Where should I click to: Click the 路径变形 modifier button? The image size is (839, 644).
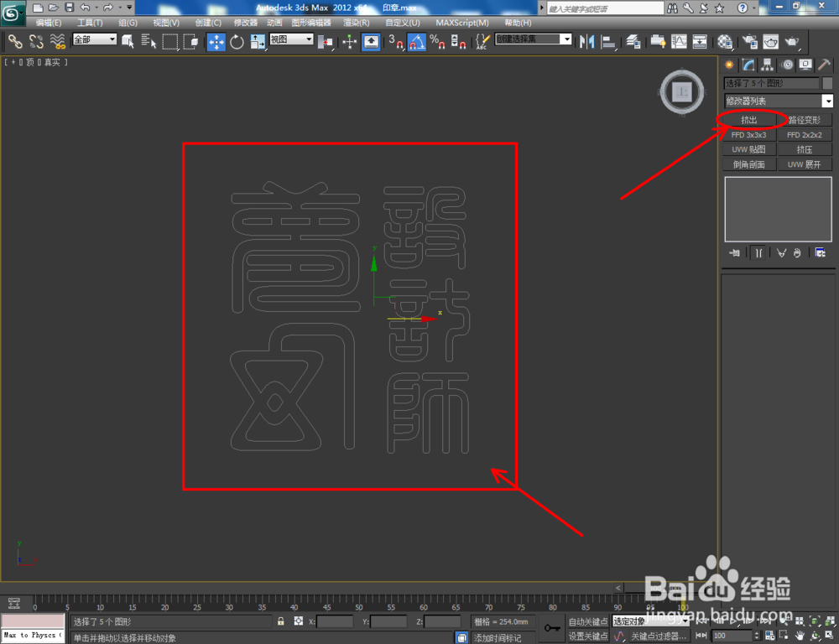805,120
